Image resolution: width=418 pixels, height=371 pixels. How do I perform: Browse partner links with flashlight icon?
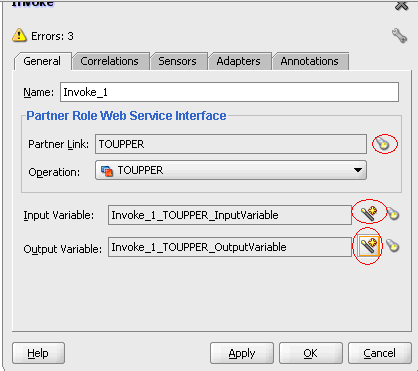(x=383, y=144)
